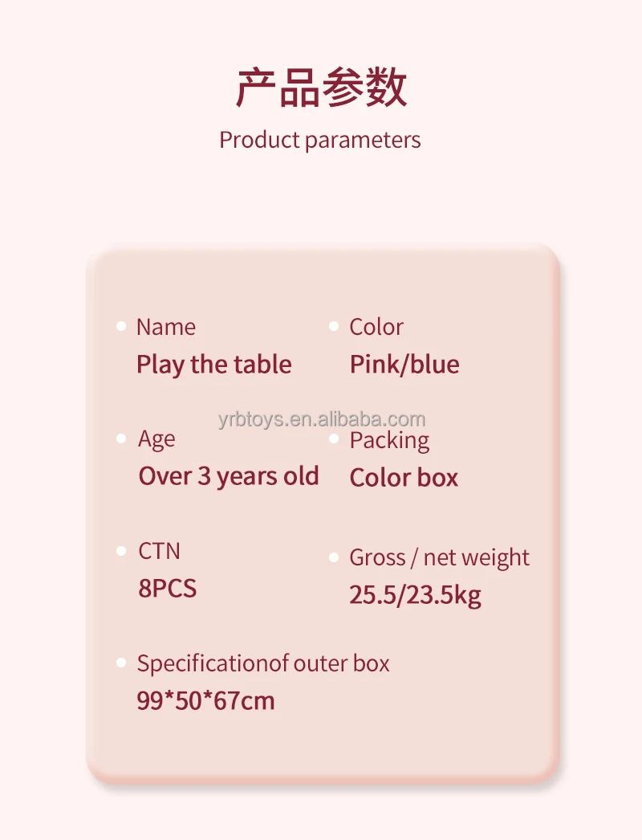
Task: Click the Product parameters subtitle
Action: click(x=319, y=140)
